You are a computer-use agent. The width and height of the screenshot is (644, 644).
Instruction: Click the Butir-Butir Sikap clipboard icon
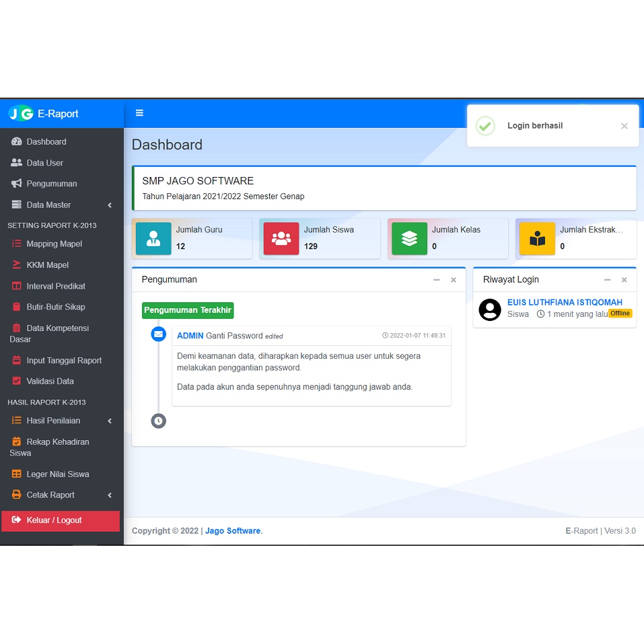(16, 307)
